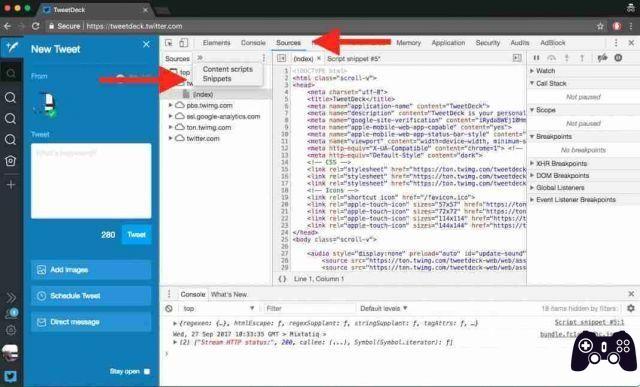Close the DevTools panel

coord(631,43)
